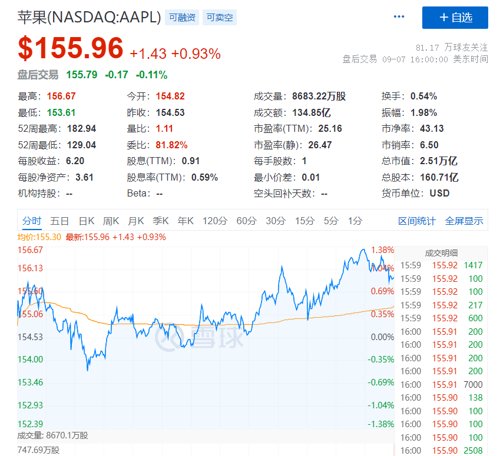500x456 pixels.
Task: Select the 15分 interval tab
Action: coord(305,221)
